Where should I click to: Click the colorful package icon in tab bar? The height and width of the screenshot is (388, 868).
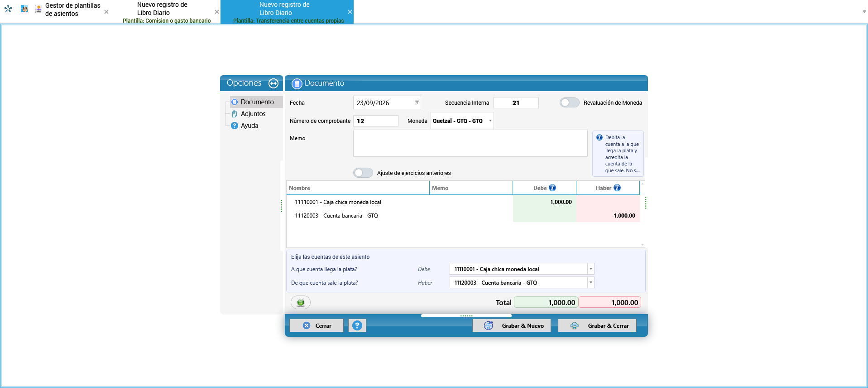24,9
